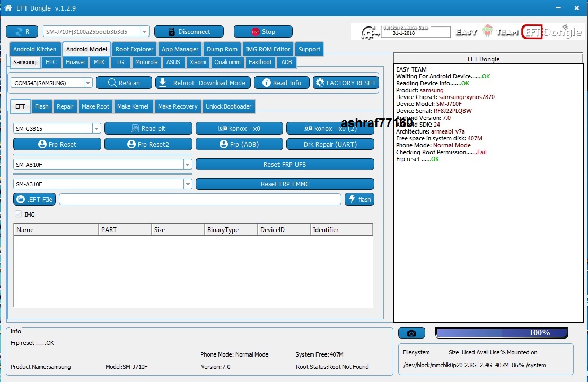Click the PART column header
The width and height of the screenshot is (588, 382).
(125, 229)
